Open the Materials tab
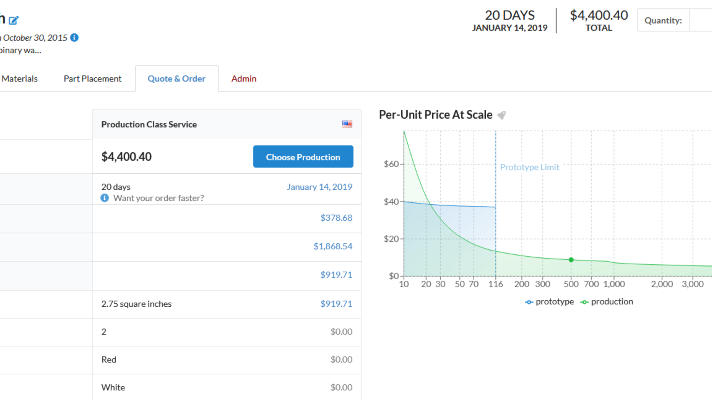This screenshot has height=400, width=712. tap(20, 79)
